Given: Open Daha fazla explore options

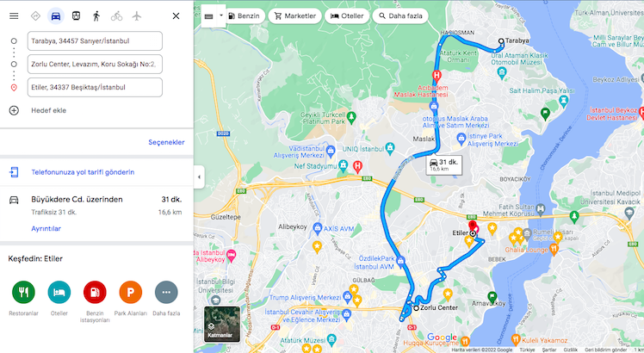Looking at the screenshot, I should [x=166, y=292].
